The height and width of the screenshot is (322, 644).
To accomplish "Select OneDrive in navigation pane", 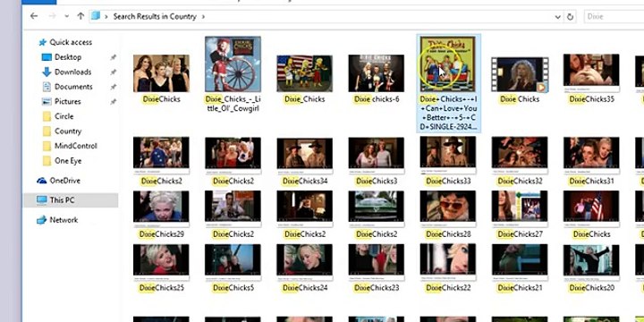I will (x=64, y=181).
